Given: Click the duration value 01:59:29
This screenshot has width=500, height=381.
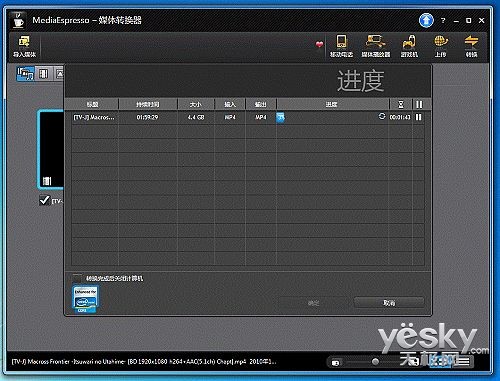Looking at the screenshot, I should point(147,117).
